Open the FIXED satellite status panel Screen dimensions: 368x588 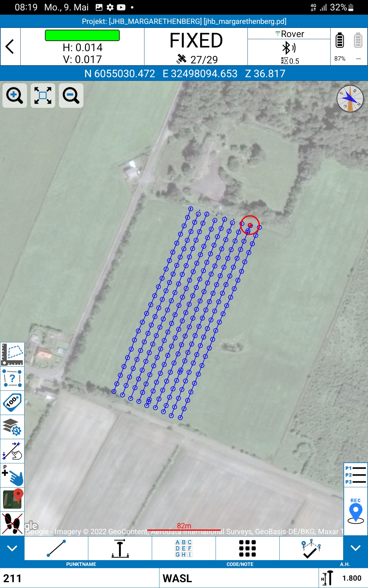point(196,47)
